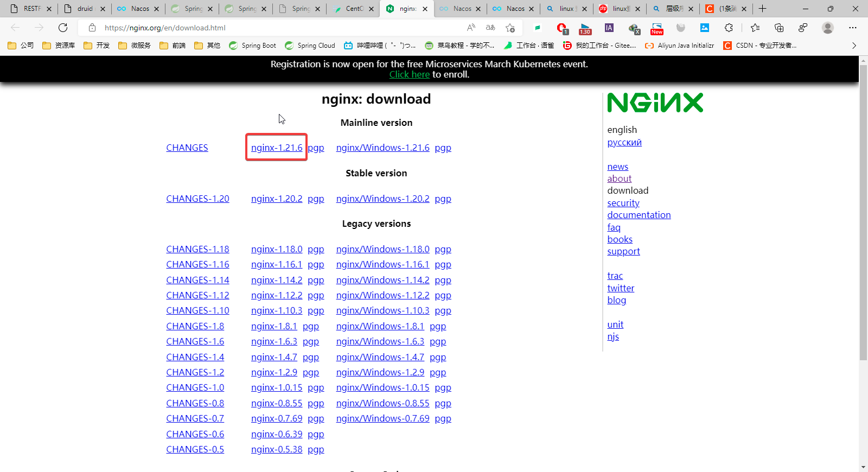Reload the page with the refresh icon

[63, 28]
